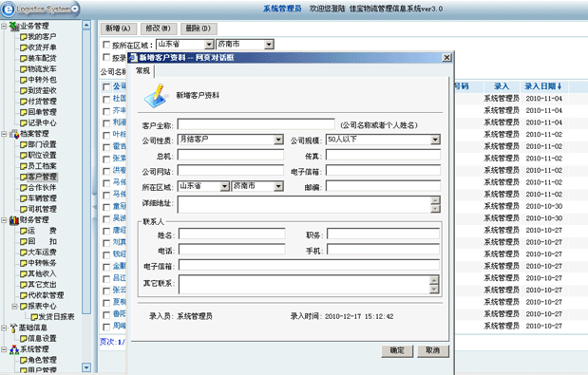Click the folder icon beside 中转外包

(x=24, y=80)
